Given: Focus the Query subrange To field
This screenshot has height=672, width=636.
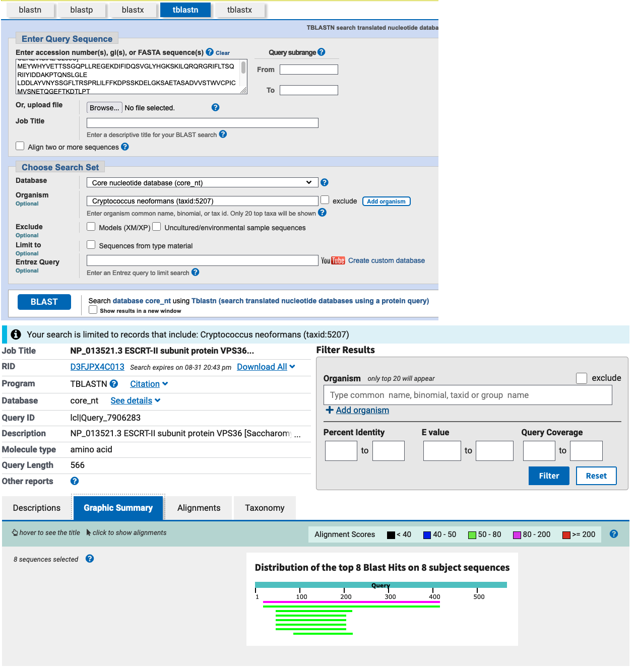Looking at the screenshot, I should click(x=309, y=90).
